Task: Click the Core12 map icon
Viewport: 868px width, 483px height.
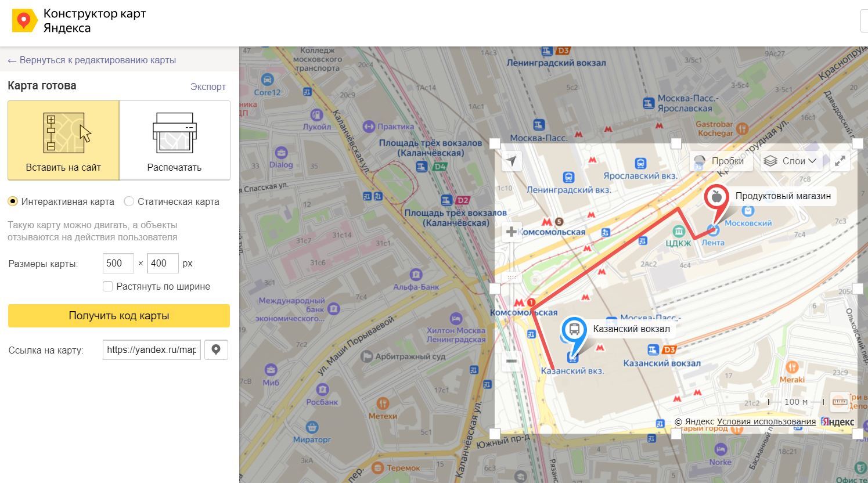Action: click(x=267, y=80)
